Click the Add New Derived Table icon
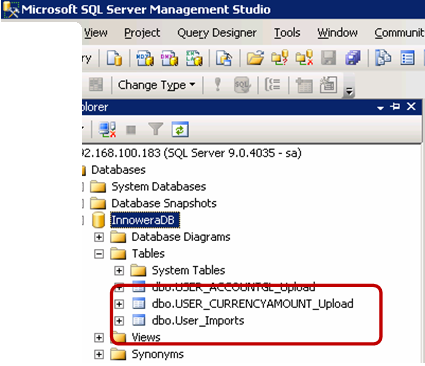 (x=329, y=85)
